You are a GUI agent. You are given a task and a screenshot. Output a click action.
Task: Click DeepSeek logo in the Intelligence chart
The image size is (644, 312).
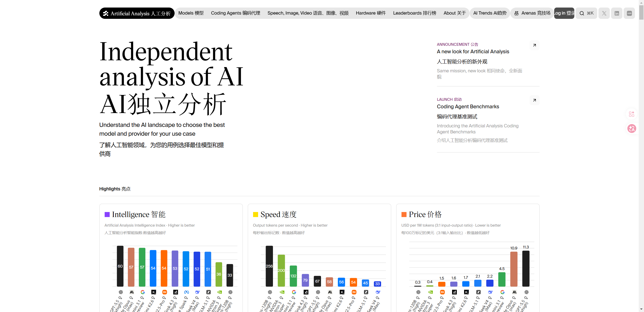tap(197, 292)
